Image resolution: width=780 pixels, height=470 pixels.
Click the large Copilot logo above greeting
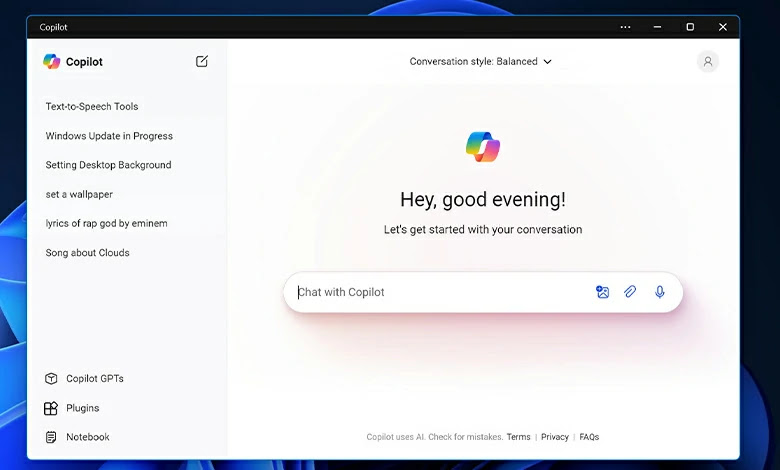pyautogui.click(x=483, y=147)
